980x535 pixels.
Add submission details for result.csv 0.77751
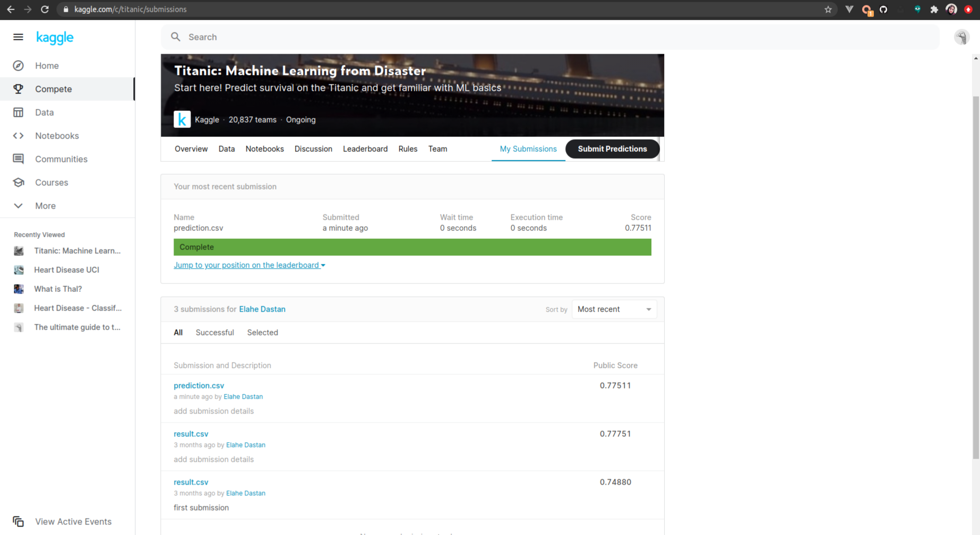(213, 460)
